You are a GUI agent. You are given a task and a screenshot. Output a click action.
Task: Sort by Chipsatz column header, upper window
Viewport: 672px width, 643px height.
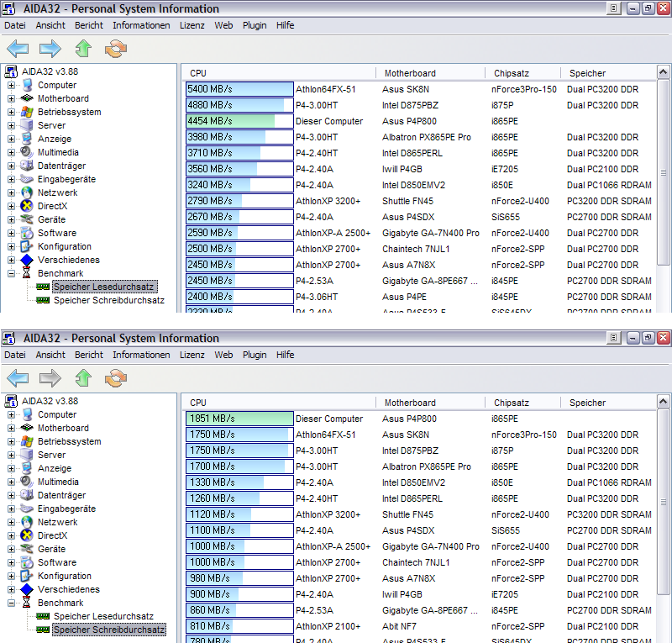(522, 73)
